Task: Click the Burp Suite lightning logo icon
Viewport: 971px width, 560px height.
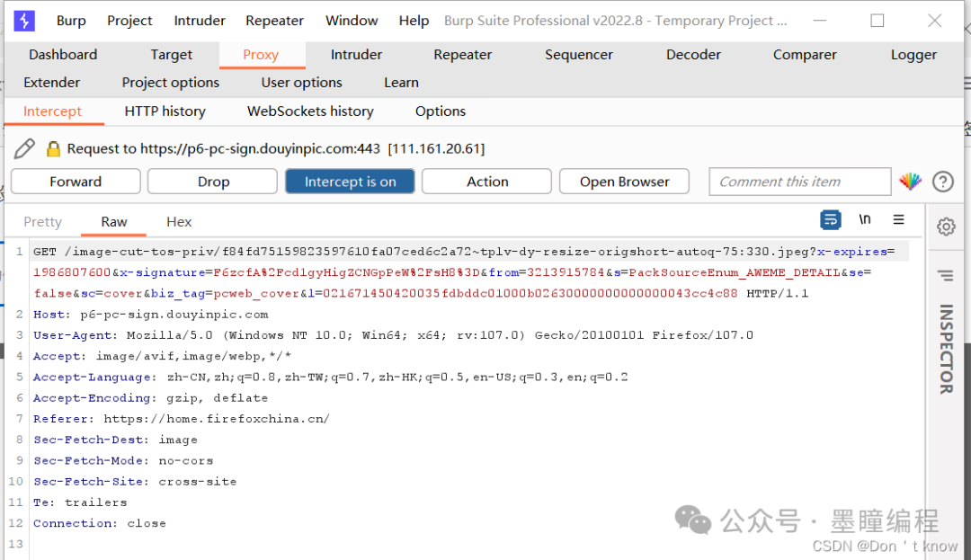Action: (24, 21)
